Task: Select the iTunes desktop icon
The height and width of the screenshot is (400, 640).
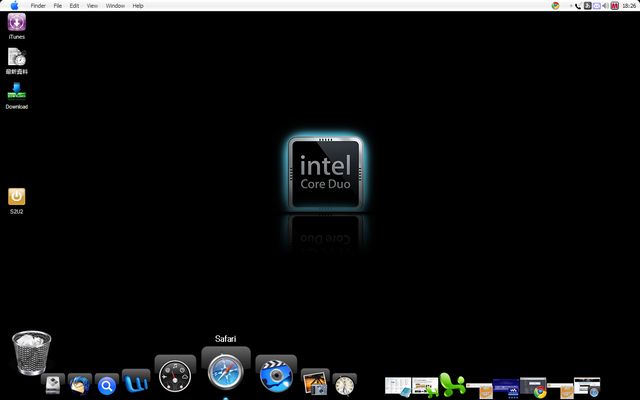Action: pyautogui.click(x=17, y=26)
